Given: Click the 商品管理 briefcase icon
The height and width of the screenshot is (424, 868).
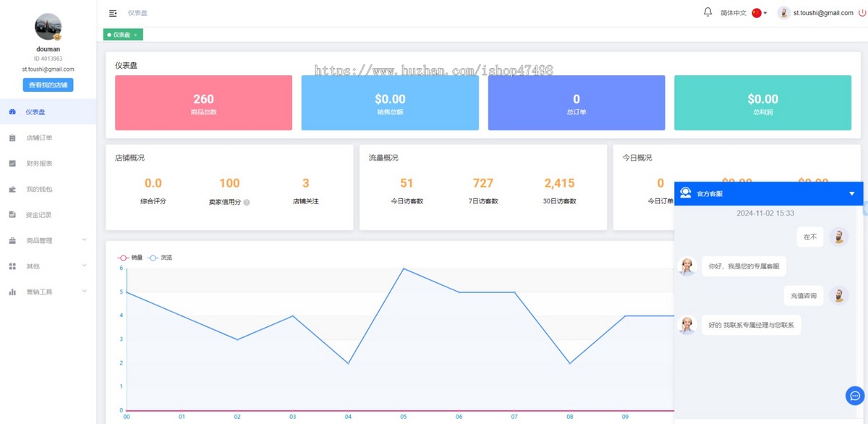Looking at the screenshot, I should [x=12, y=240].
